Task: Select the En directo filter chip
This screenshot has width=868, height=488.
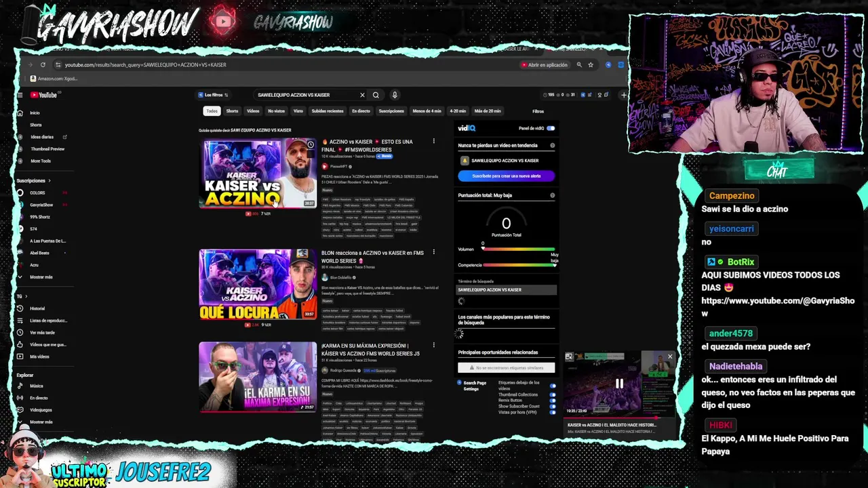Action: click(x=361, y=111)
